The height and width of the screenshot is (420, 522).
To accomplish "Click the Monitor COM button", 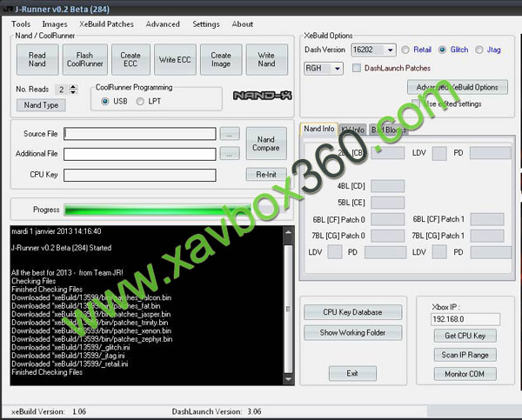I will (x=465, y=374).
